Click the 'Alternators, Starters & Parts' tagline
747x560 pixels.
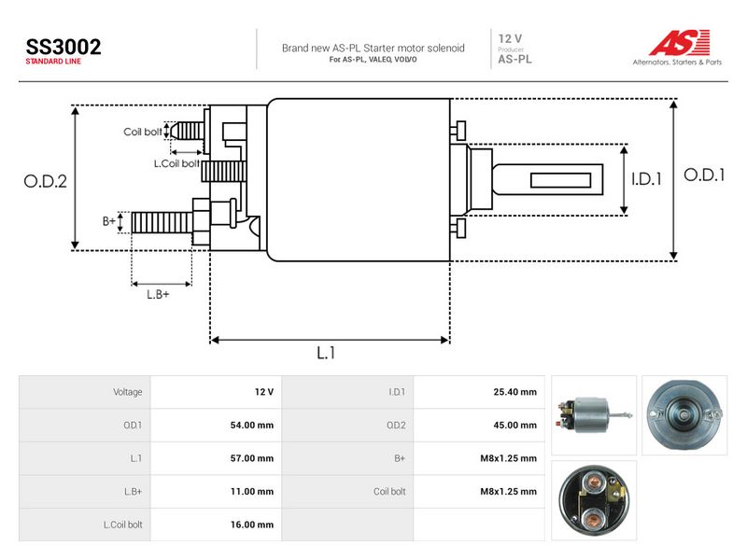677,62
